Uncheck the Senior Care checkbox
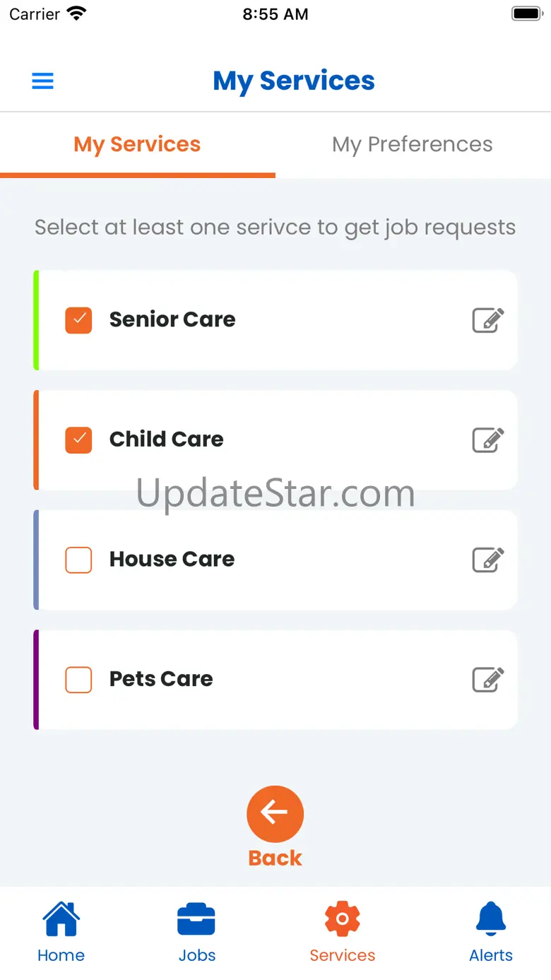Viewport: 551px width, 980px height. (78, 320)
